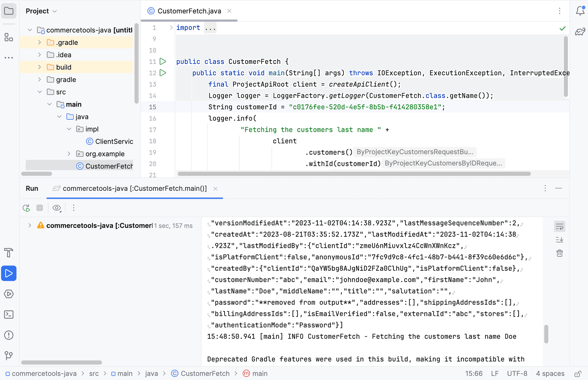Screen dimensions: 588x380
Task: Click the first main module in the breadcrumb bar
Action: pyautogui.click(x=122, y=374)
